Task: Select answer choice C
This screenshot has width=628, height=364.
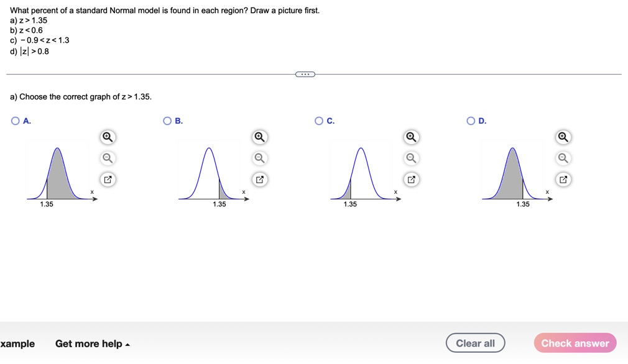Action: coord(318,121)
